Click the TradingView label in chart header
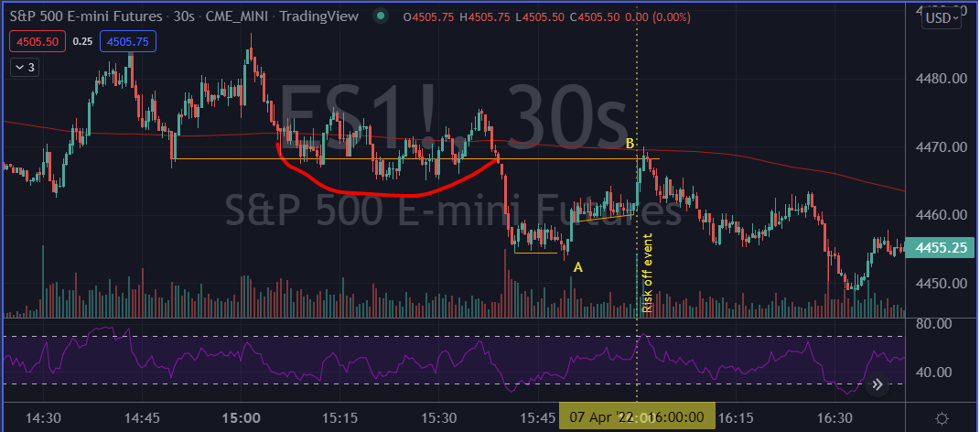The image size is (980, 432). [x=320, y=16]
